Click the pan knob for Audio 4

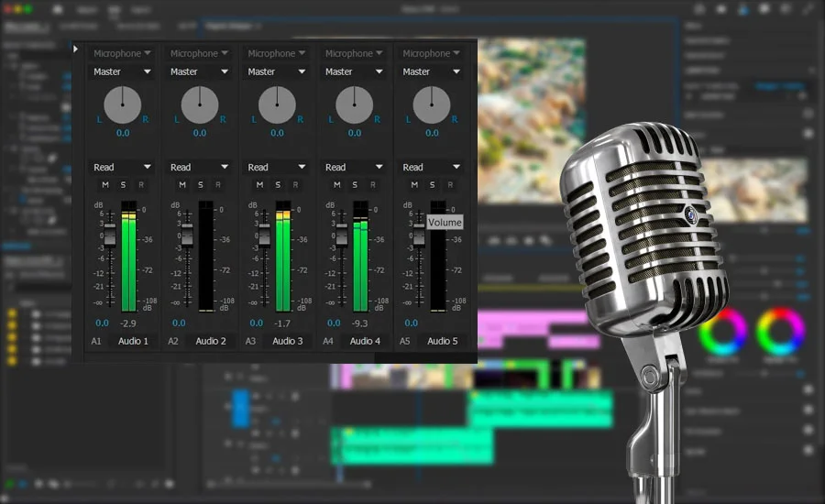(355, 105)
